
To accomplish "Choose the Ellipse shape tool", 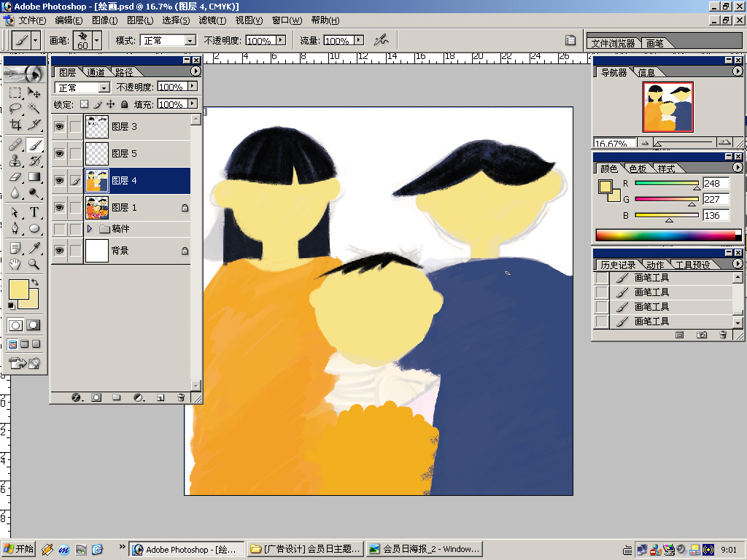I will coord(34,228).
